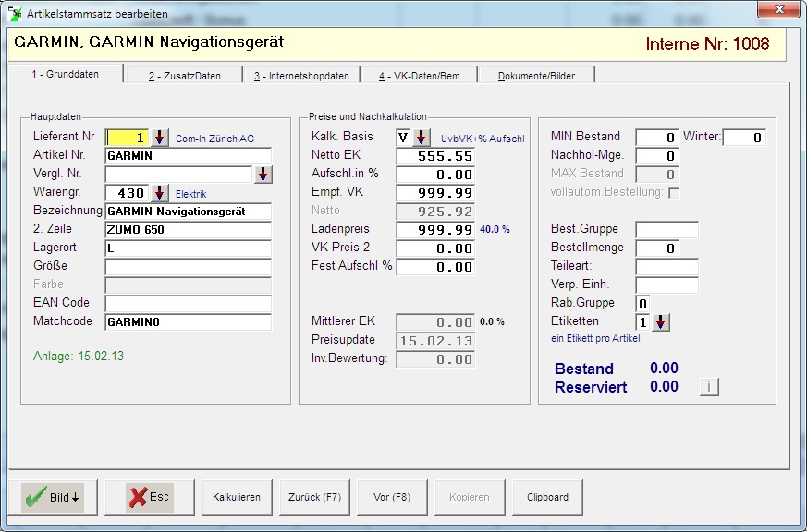
Task: Click the application icon in title bar
Action: tap(16, 13)
